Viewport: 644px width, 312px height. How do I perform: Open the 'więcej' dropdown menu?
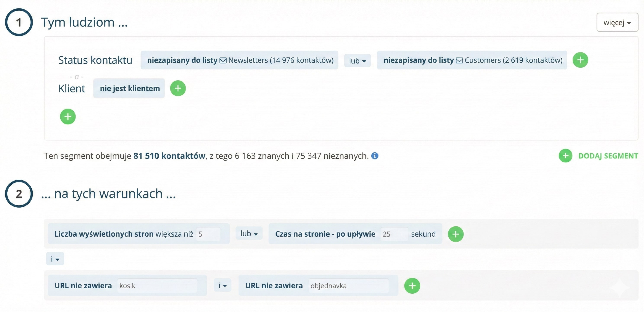tap(617, 23)
